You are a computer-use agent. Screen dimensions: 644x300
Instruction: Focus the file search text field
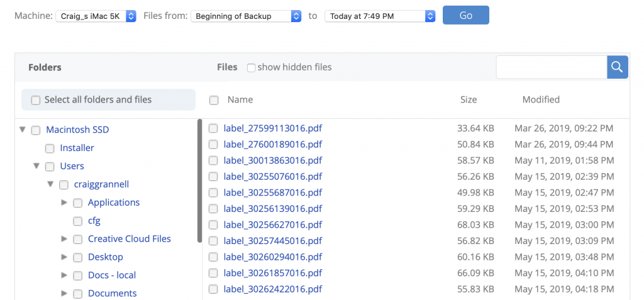(x=552, y=67)
